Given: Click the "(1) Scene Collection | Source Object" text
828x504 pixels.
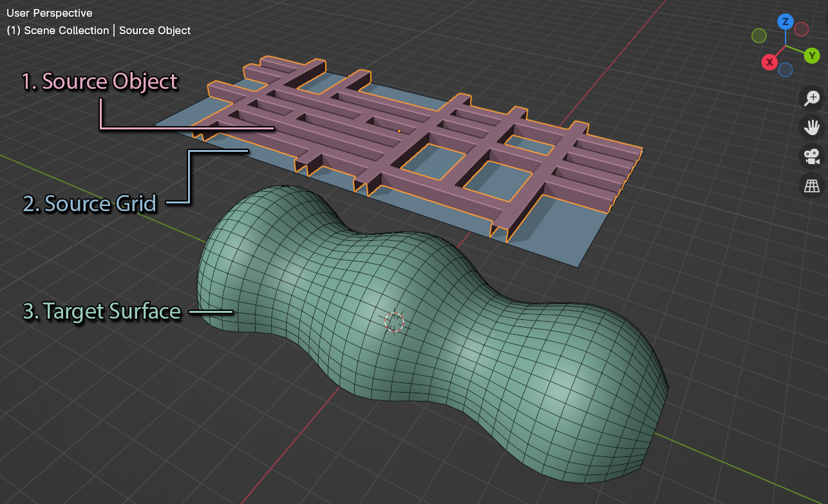Looking at the screenshot, I should pos(99,30).
